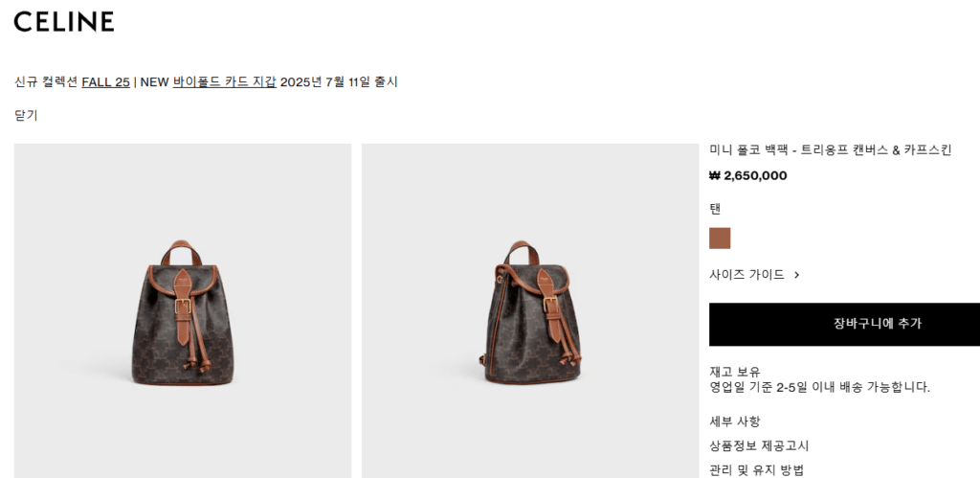The width and height of the screenshot is (980, 478).
Task: Dismiss the announcement banner with 닫기
Action: (26, 115)
